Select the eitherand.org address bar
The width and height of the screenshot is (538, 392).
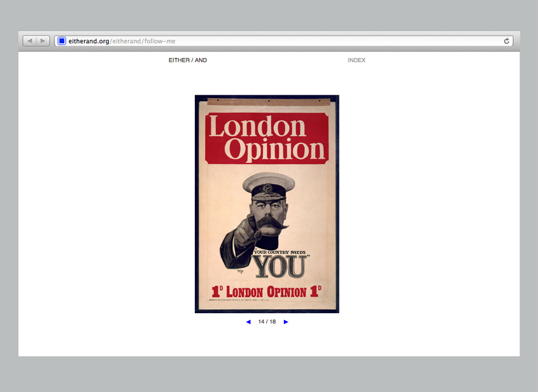pyautogui.click(x=284, y=41)
